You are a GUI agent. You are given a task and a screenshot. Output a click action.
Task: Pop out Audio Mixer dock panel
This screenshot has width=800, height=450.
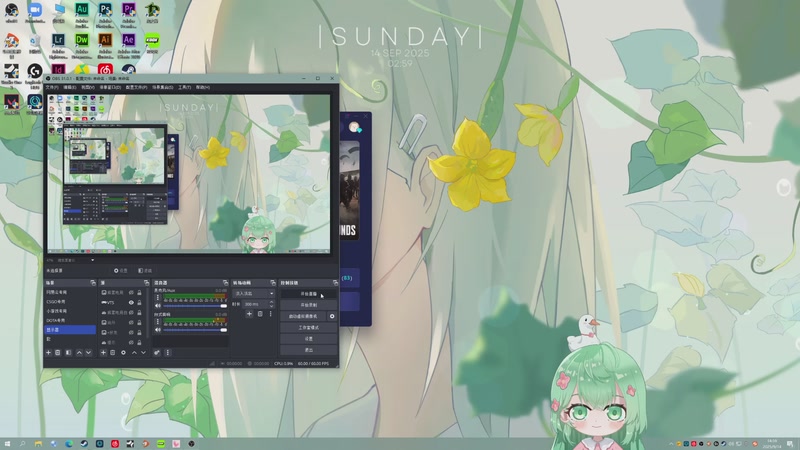click(225, 283)
